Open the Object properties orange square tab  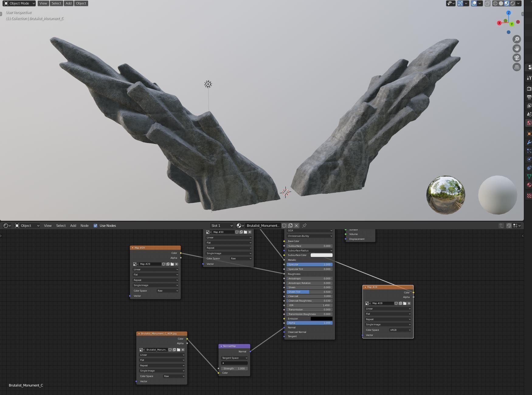(529, 134)
